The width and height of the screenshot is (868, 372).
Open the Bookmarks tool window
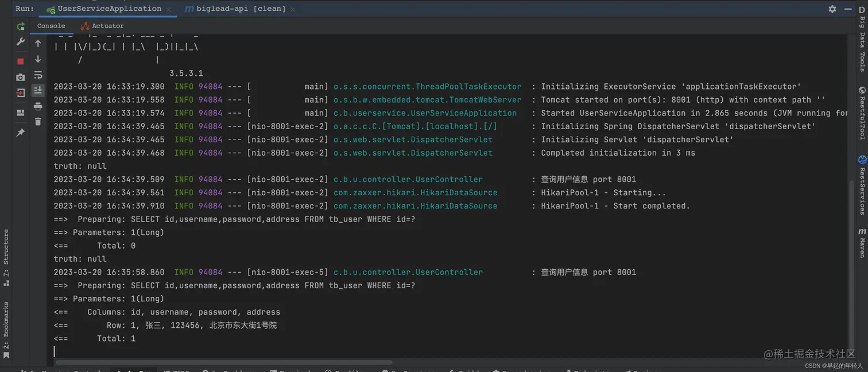(x=6, y=330)
